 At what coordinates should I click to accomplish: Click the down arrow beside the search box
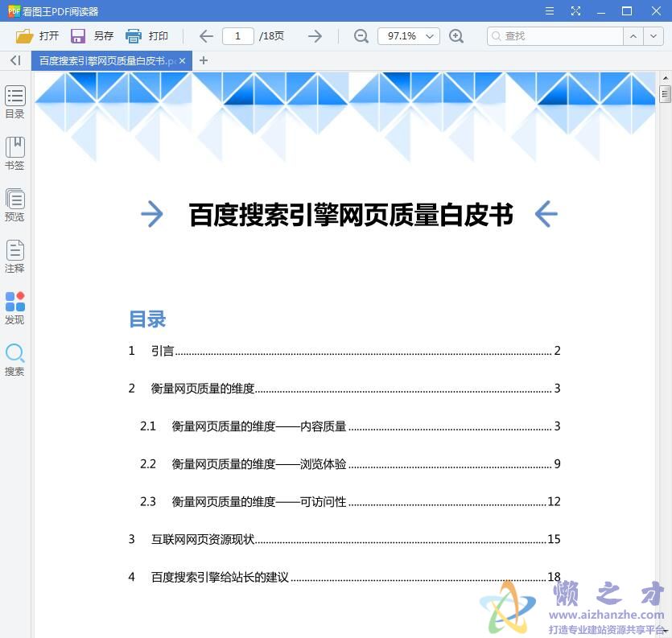tap(653, 36)
